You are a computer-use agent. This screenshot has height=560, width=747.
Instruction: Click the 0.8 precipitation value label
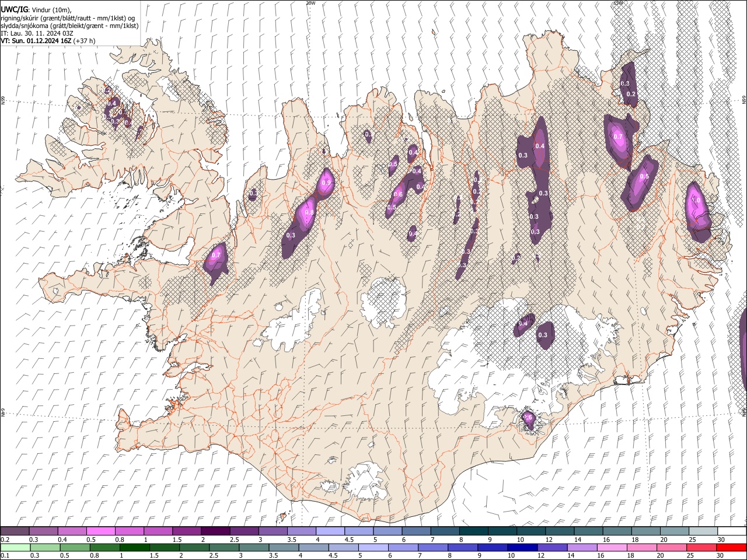[309, 213]
